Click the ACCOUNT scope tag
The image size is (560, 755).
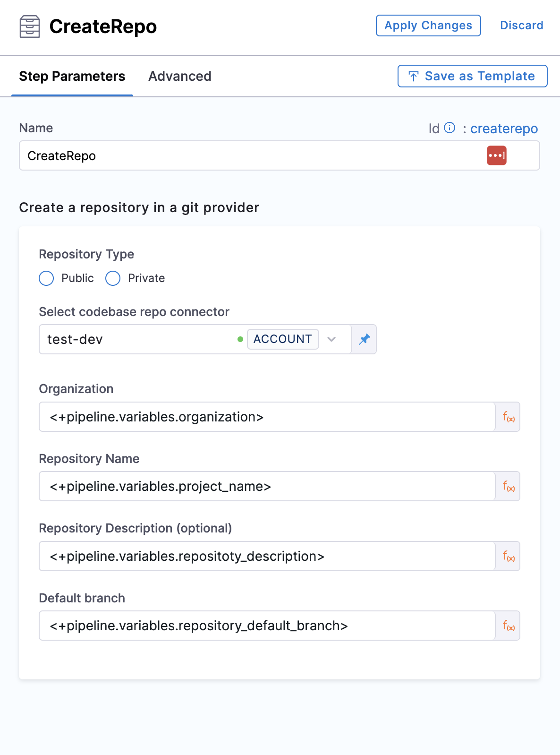coord(282,339)
